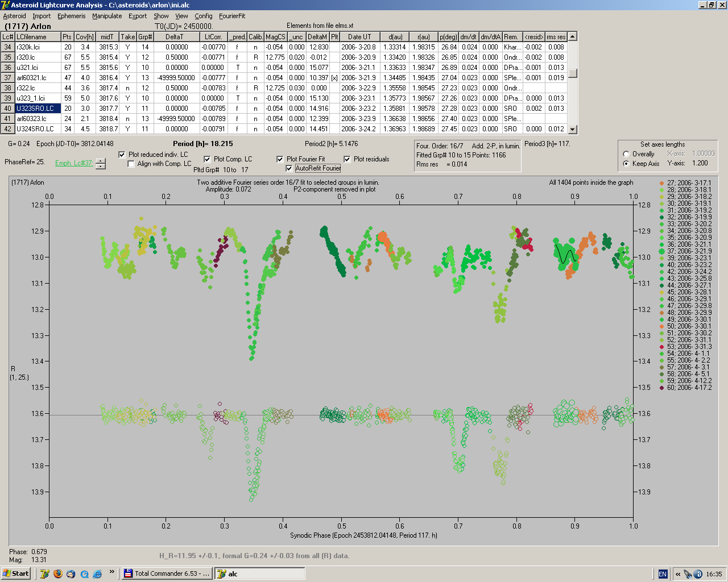Click the DeltaT column header

175,37
